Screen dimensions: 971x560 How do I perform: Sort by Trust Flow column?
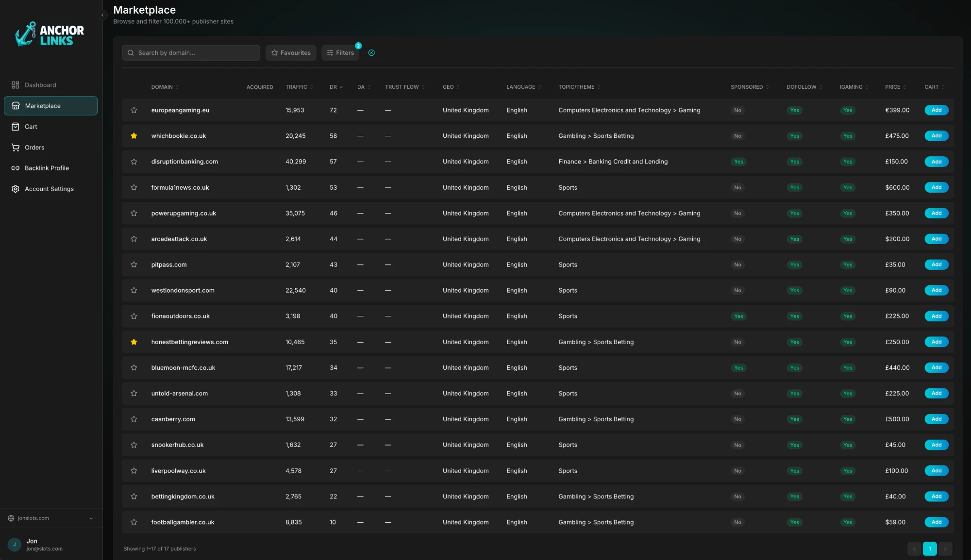(x=405, y=87)
